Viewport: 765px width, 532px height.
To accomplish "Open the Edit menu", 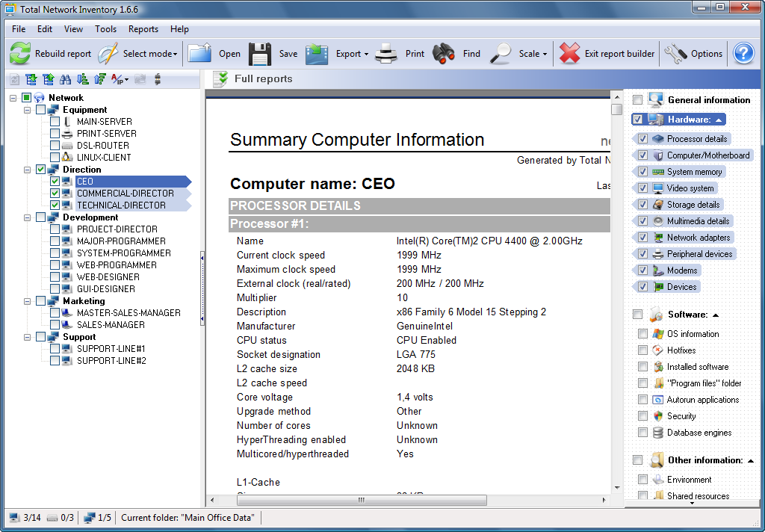I will [x=44, y=29].
